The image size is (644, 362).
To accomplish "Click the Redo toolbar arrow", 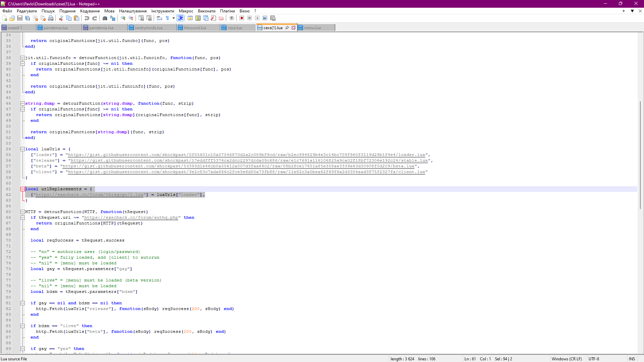I will (95, 18).
